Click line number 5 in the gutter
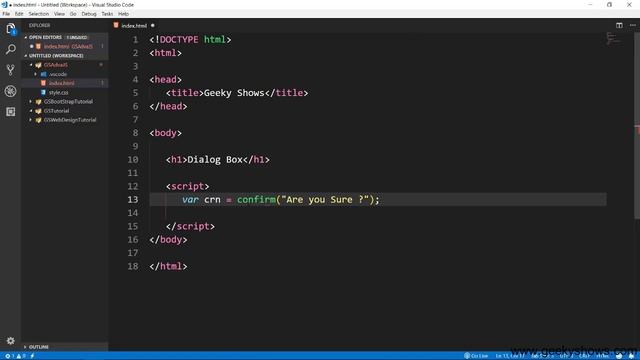The width and height of the screenshot is (640, 360). [x=135, y=93]
